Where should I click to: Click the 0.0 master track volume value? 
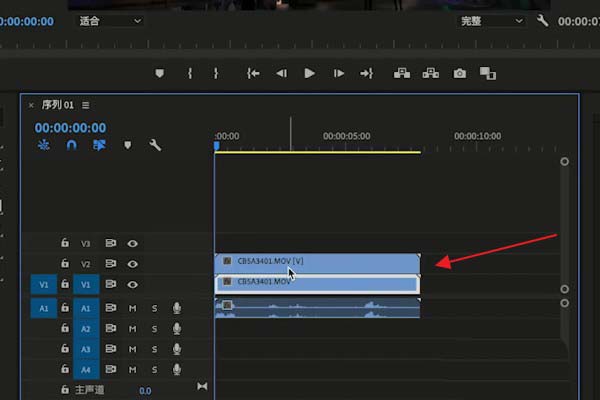point(145,390)
